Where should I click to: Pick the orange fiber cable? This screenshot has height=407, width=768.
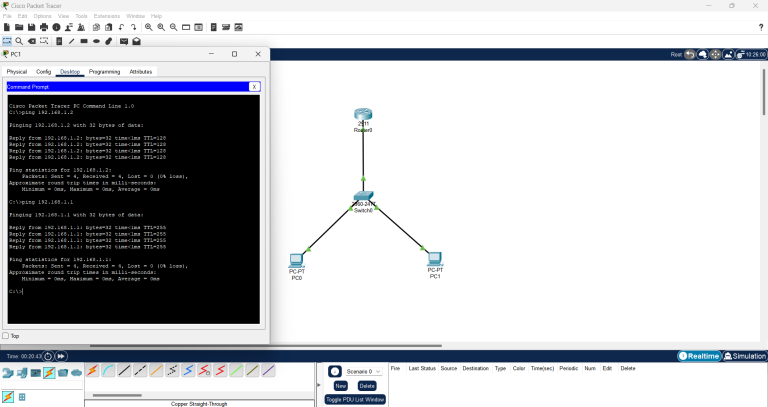[156, 371]
